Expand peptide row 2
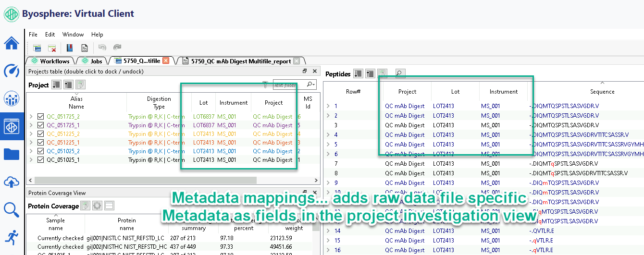 coord(328,116)
